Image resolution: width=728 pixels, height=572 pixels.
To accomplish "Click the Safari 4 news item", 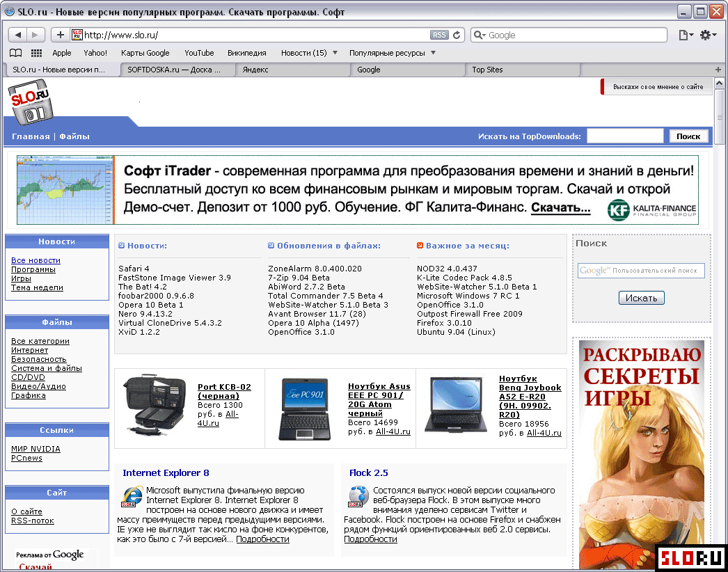I will point(134,269).
